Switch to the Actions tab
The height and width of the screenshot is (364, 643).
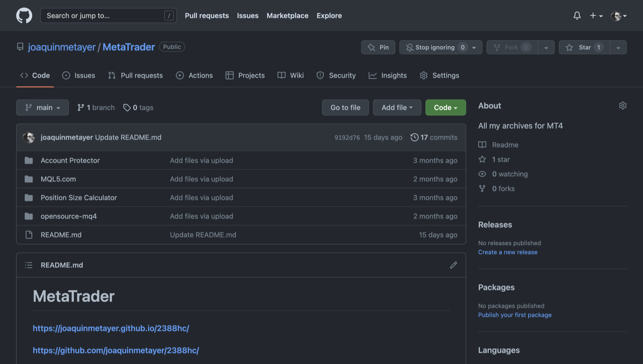(195, 75)
